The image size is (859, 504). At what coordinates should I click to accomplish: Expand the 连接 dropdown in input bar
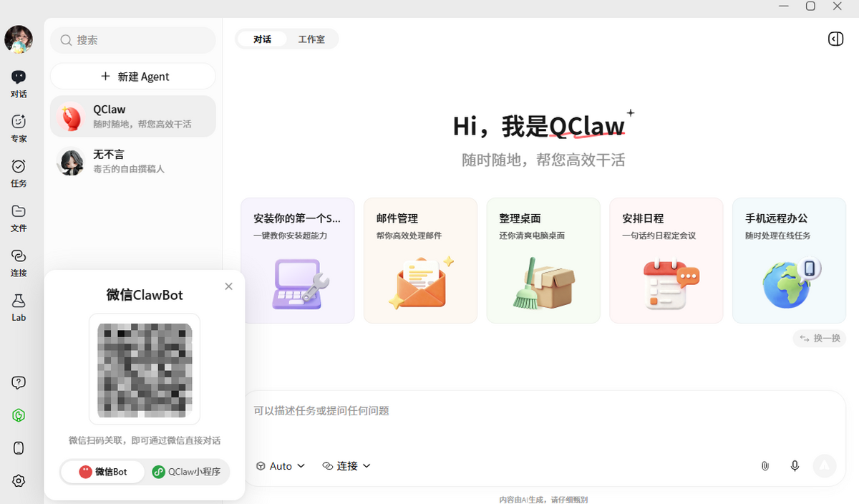[346, 466]
